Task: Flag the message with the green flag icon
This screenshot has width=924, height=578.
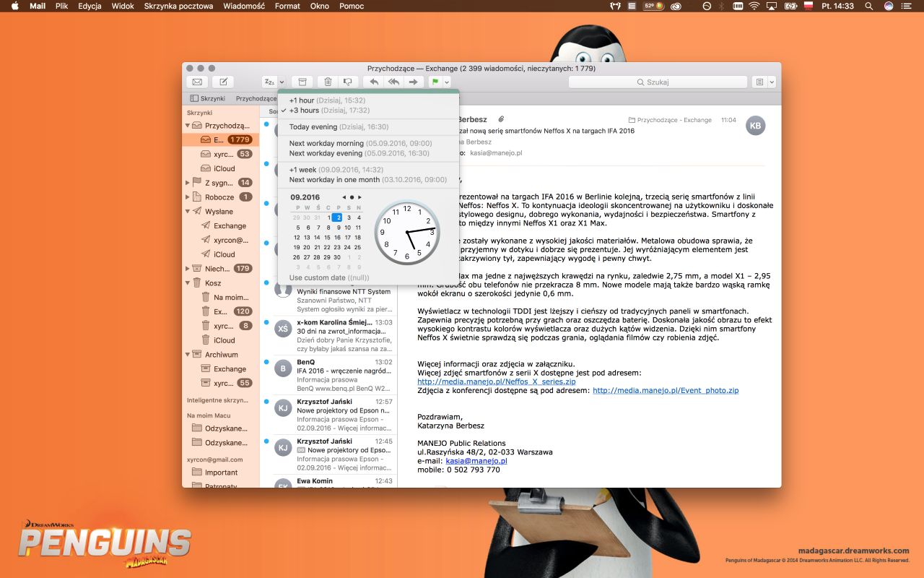Action: 435,82
